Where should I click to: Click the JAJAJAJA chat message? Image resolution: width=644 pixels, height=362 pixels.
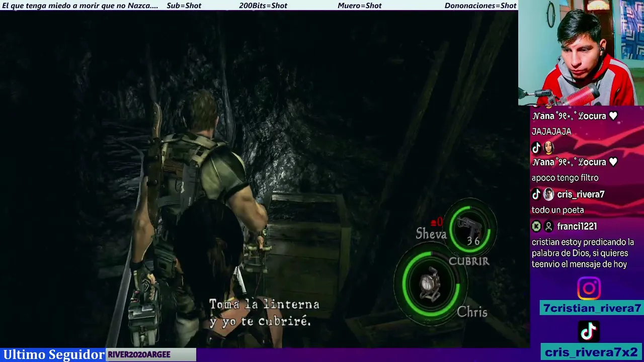[551, 132]
